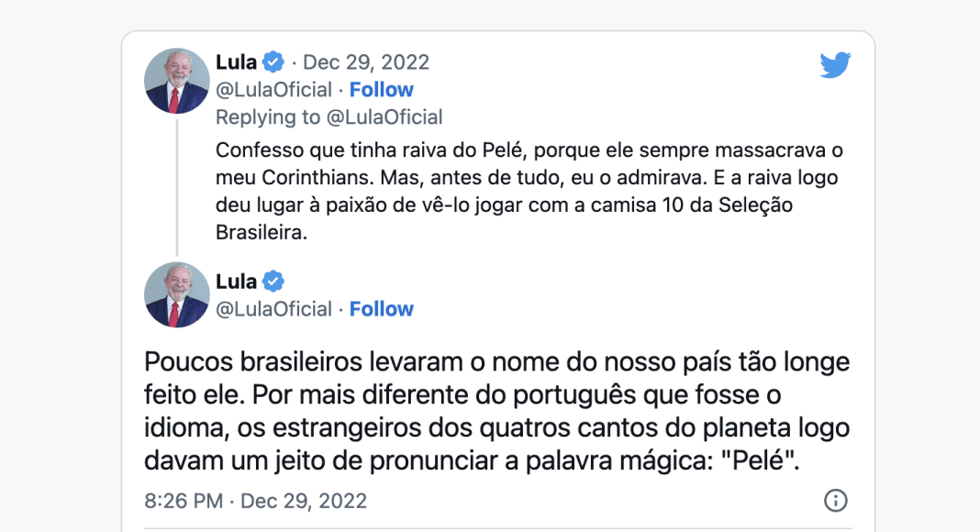The height and width of the screenshot is (532, 980).
Task: Open the tweet starting 'Poucos brasileiros levaram'
Action: click(496, 411)
